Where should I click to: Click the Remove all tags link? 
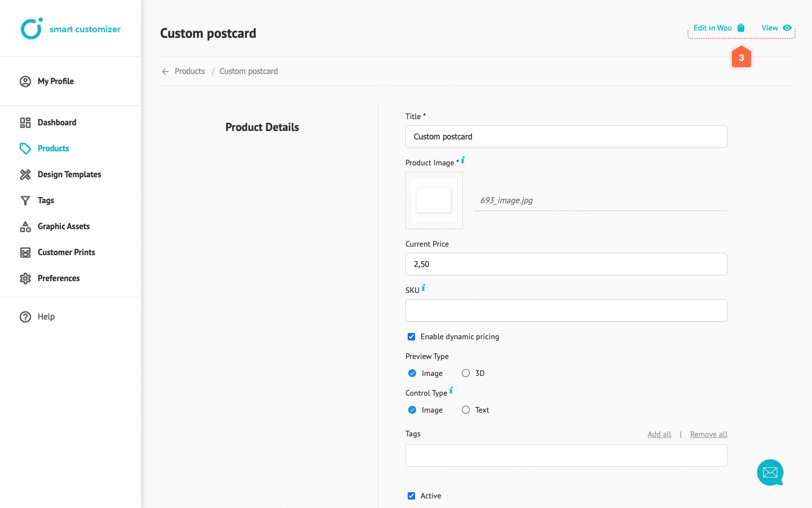click(x=709, y=434)
